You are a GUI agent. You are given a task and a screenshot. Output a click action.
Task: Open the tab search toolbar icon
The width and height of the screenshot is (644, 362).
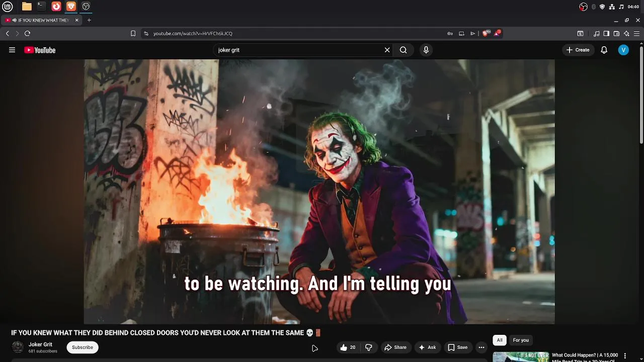click(580, 34)
